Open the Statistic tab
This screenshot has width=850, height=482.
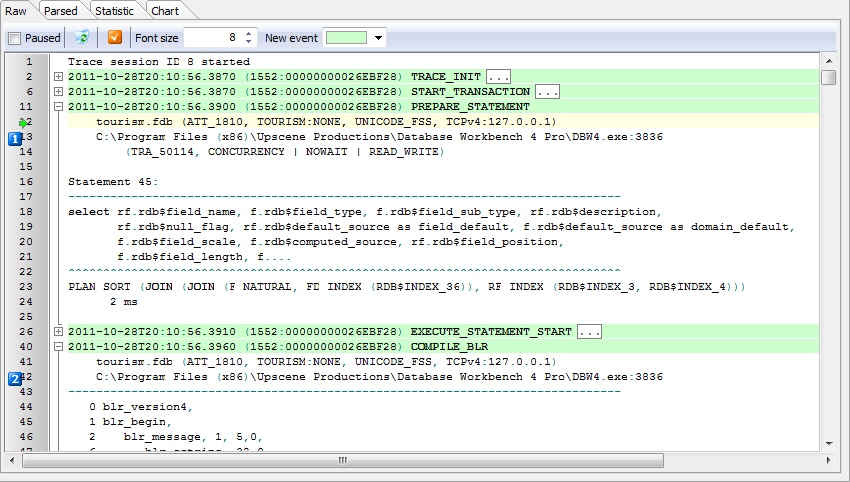(x=114, y=10)
